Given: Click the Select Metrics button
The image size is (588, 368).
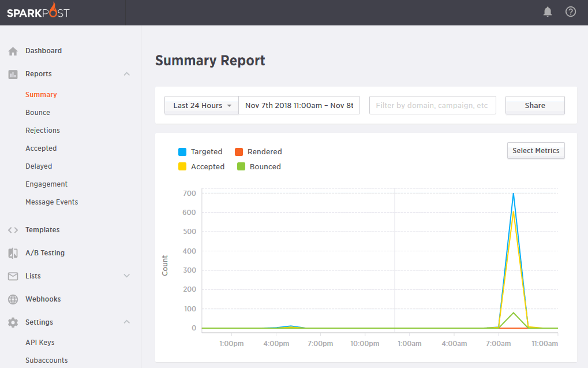Looking at the screenshot, I should click(536, 151).
